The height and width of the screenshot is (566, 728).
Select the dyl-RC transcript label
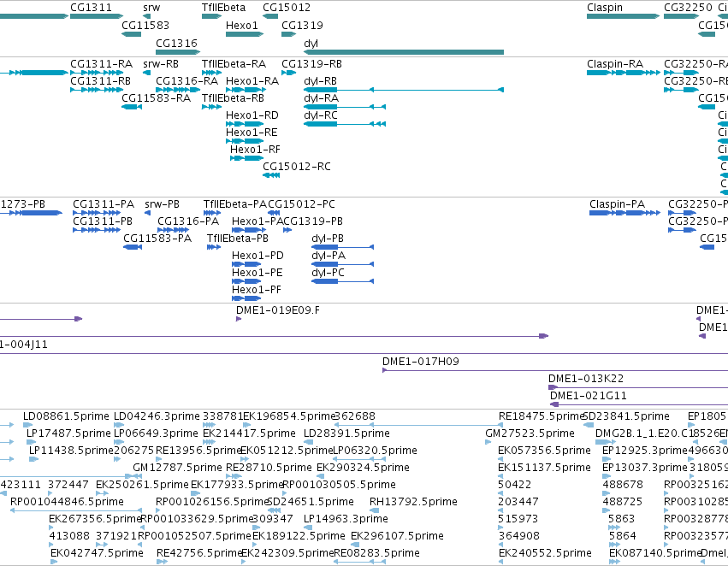tap(320, 115)
